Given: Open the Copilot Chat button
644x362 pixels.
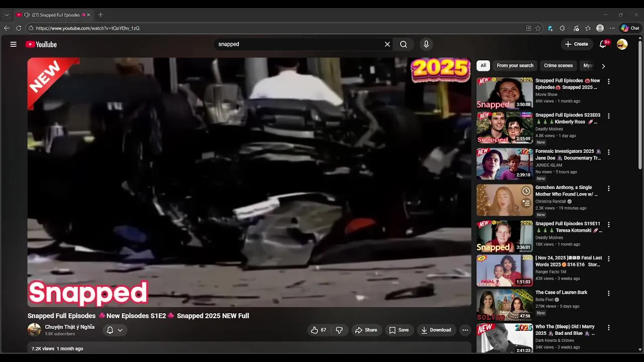Looking at the screenshot, I should (x=630, y=28).
